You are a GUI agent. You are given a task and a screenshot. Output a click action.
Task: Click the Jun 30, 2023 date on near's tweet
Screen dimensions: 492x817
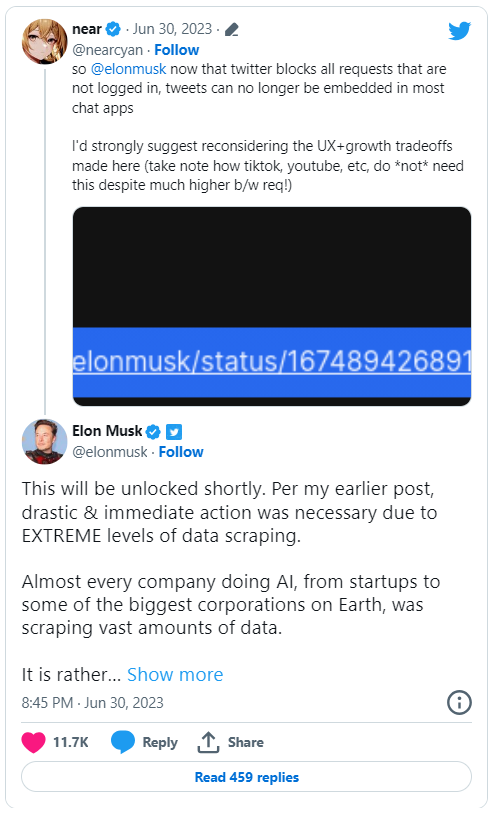173,29
